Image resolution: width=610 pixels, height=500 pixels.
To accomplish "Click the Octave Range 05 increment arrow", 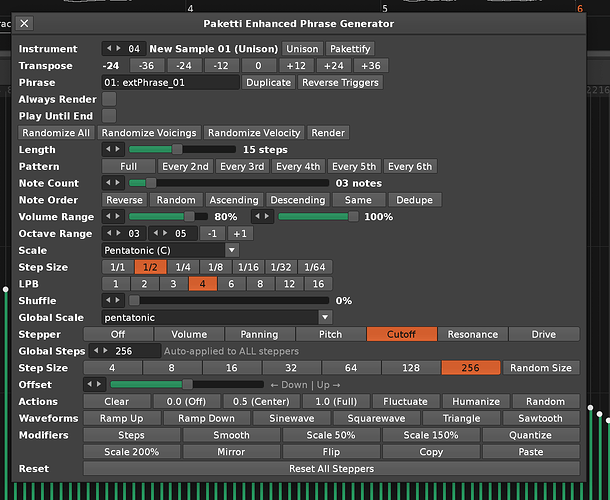I will pyautogui.click(x=165, y=233).
